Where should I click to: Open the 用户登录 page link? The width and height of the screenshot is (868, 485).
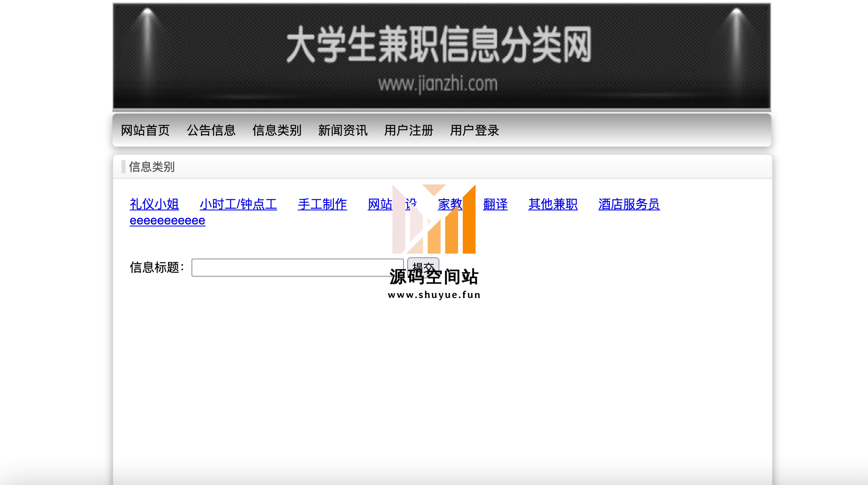pyautogui.click(x=475, y=131)
